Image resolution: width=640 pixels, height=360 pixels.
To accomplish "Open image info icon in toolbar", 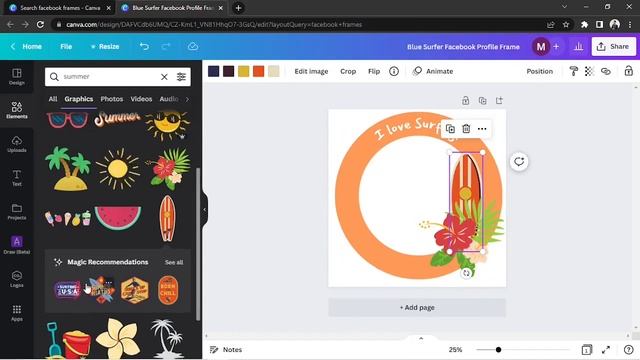I will click(x=394, y=71).
